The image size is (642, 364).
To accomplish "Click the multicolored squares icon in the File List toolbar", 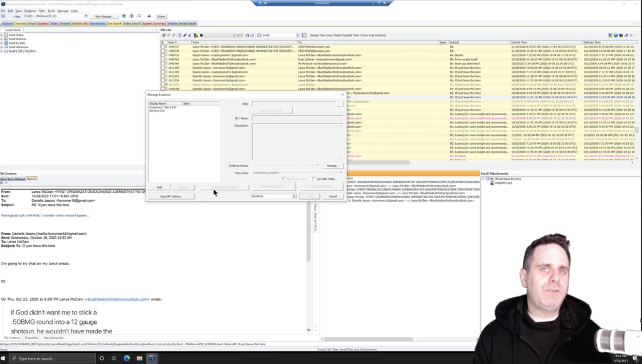I will point(196,36).
